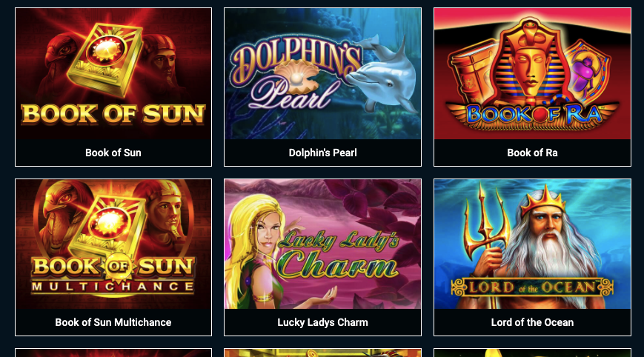Click the pearl shell in Dolphin's Pearl logo
The height and width of the screenshot is (357, 644).
[x=296, y=77]
